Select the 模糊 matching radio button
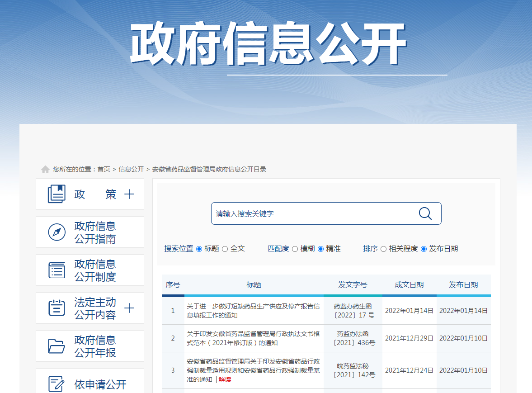The image size is (532, 393). pos(295,249)
